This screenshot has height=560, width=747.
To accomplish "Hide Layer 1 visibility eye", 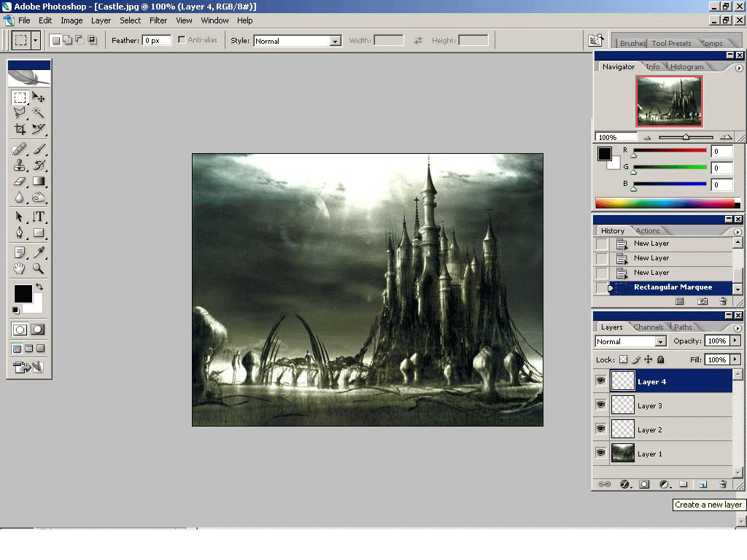I will tap(601, 453).
